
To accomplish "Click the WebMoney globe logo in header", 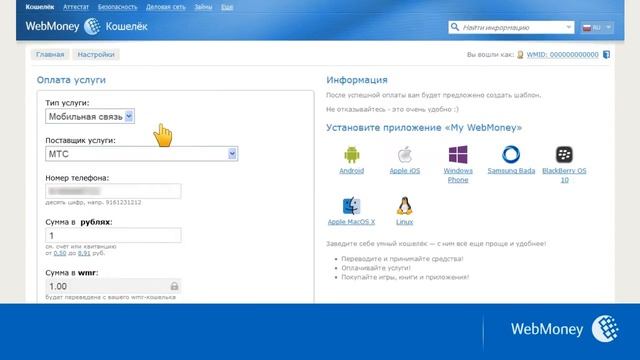I will pos(92,27).
